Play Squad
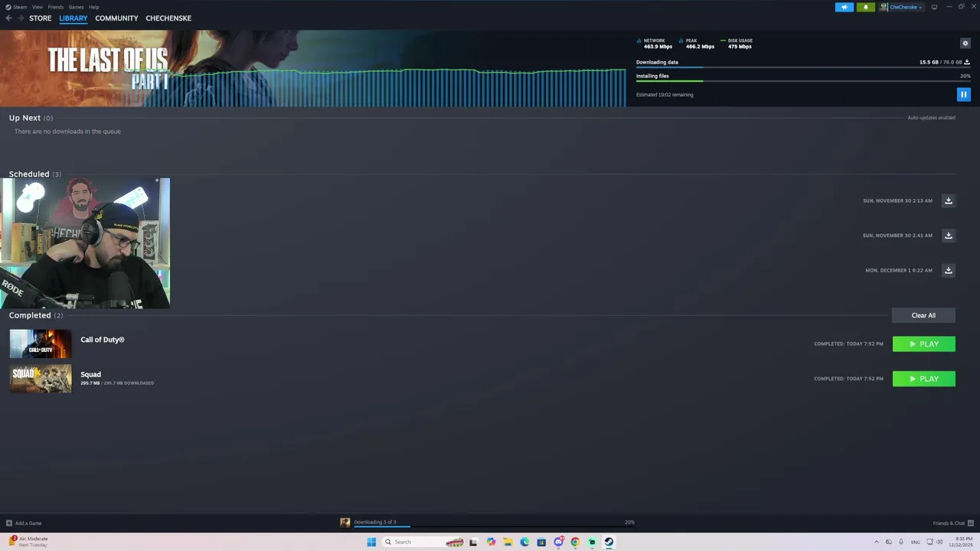Viewport: 980px width, 551px height. tap(924, 379)
